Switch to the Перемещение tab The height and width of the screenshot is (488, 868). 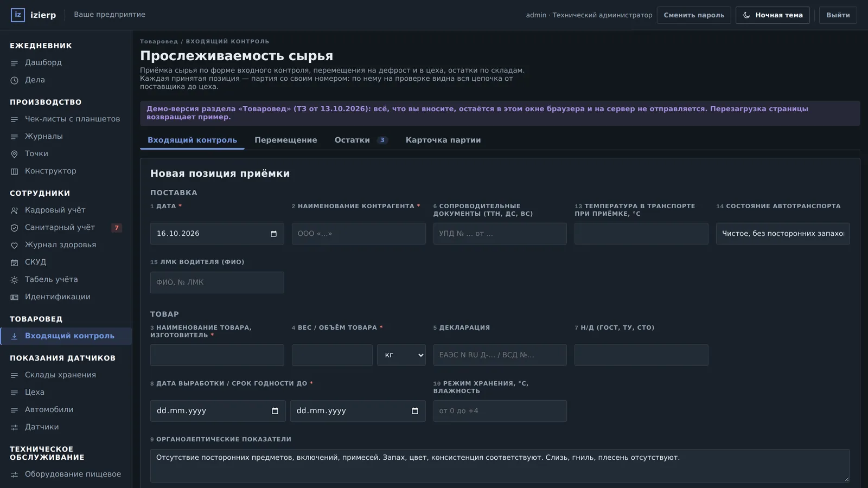pyautogui.click(x=286, y=140)
